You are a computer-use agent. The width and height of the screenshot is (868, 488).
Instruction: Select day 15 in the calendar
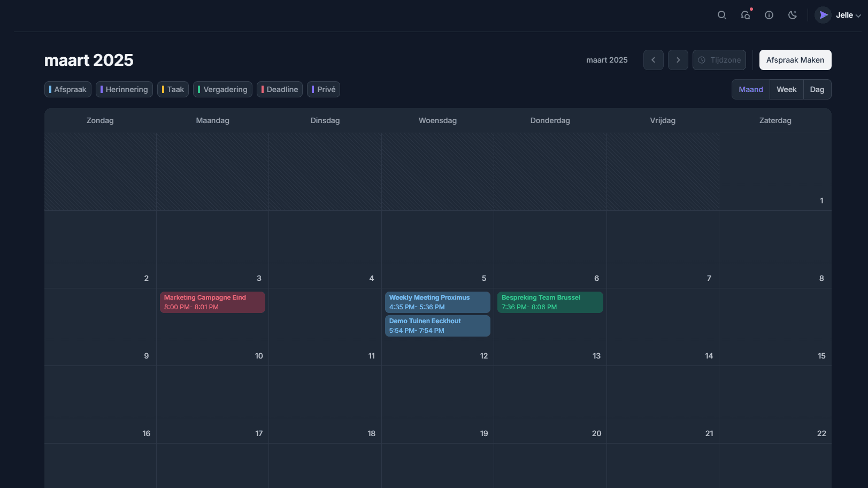coord(775,327)
